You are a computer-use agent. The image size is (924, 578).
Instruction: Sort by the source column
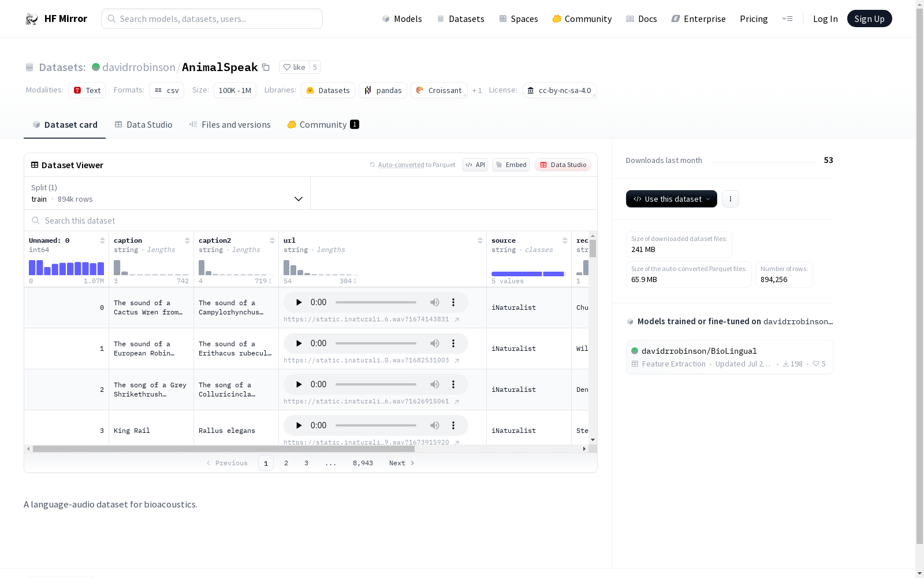click(565, 240)
